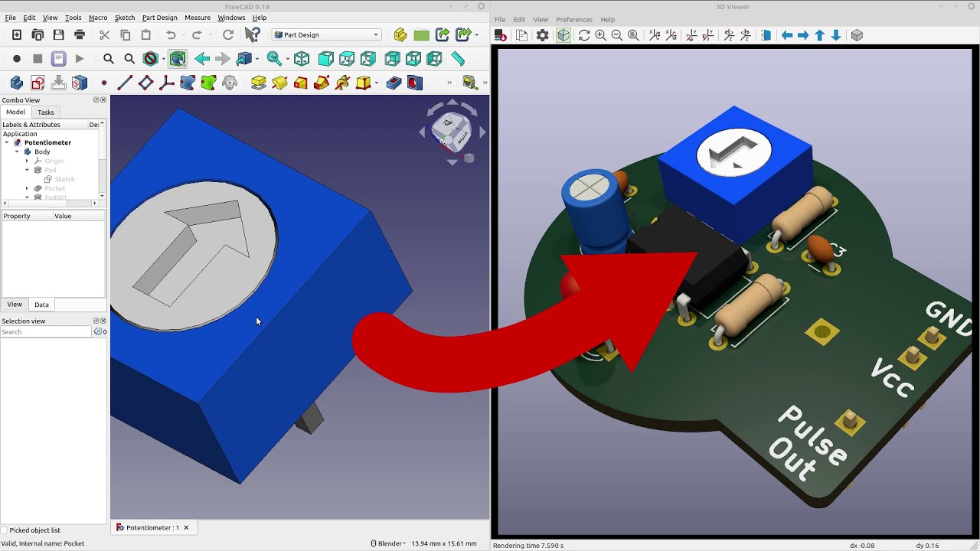Click the flip board icon in 3D Viewer
Screen dimensions: 980x551
766,35
